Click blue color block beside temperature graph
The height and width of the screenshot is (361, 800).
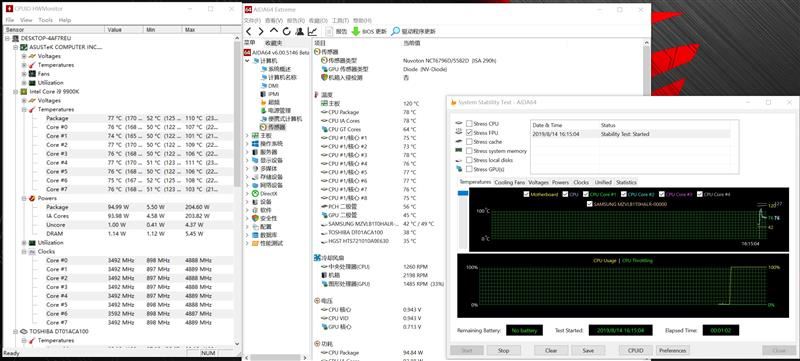463,193
